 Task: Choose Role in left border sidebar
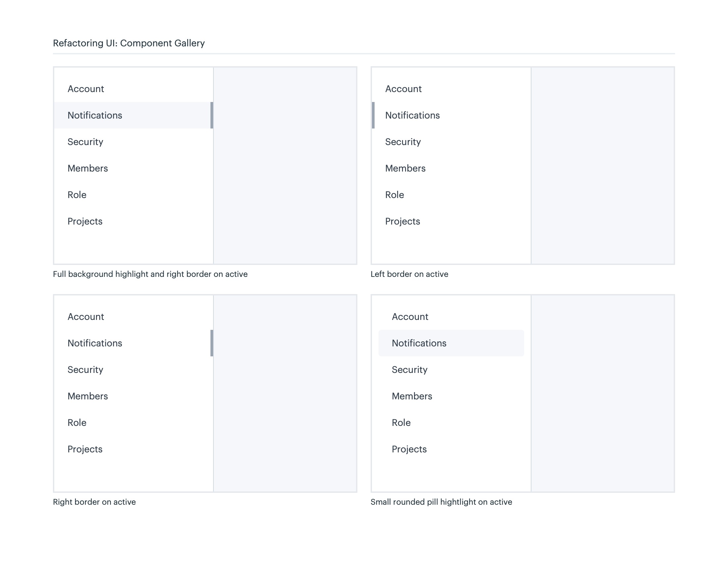394,195
